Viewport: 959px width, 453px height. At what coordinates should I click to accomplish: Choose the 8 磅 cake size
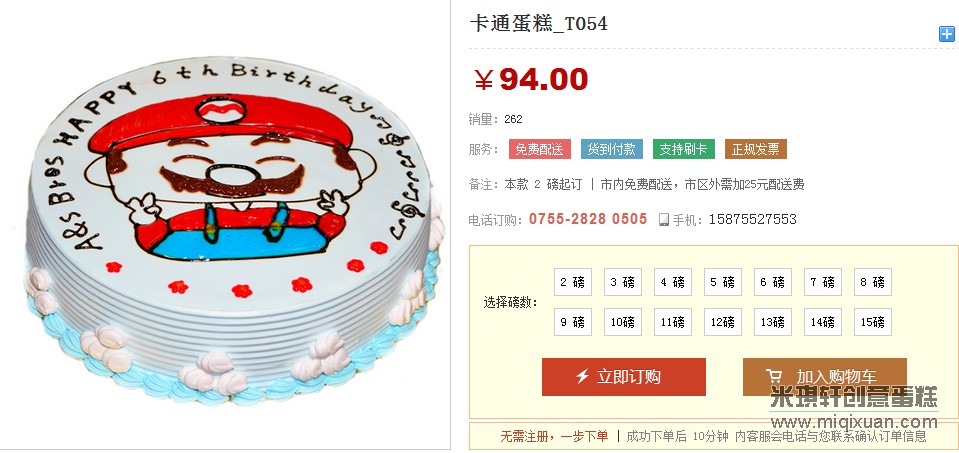[x=873, y=282]
